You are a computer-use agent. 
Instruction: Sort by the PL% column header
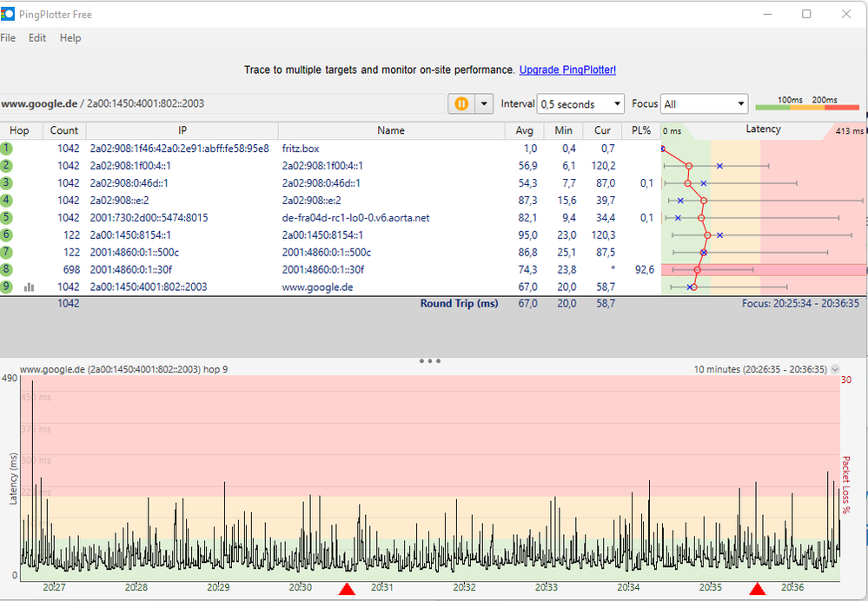point(642,130)
